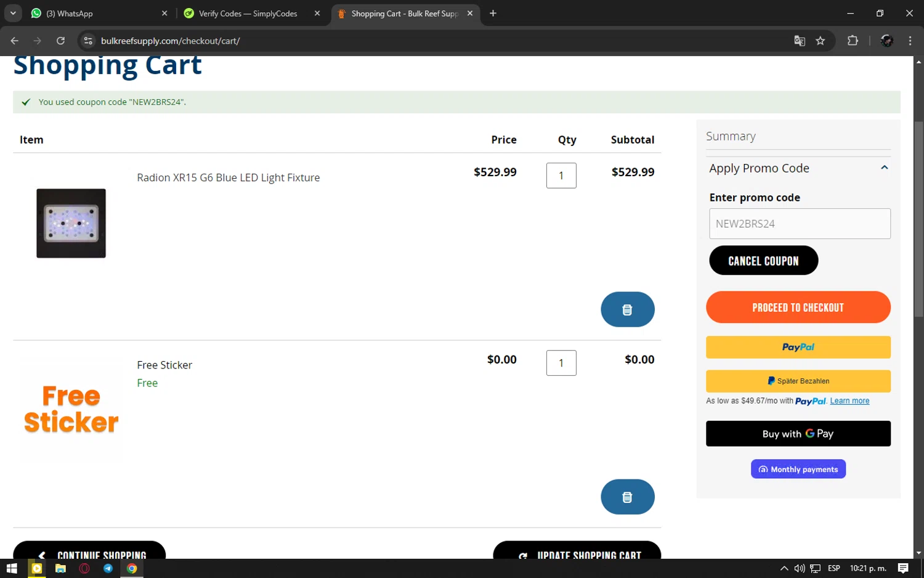Cancel the applied coupon

click(763, 261)
